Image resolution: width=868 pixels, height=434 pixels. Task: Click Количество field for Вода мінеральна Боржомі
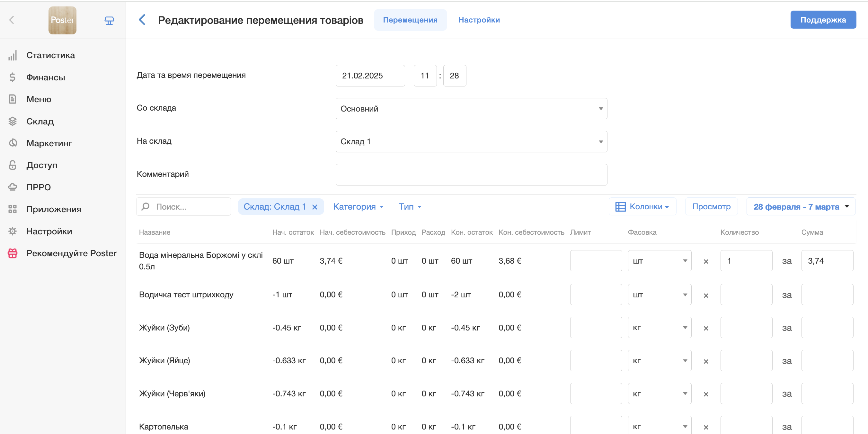746,261
